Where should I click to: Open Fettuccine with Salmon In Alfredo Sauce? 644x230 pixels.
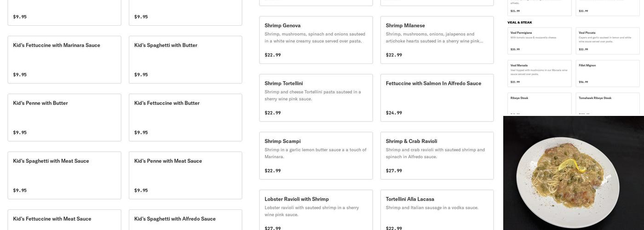point(437,98)
